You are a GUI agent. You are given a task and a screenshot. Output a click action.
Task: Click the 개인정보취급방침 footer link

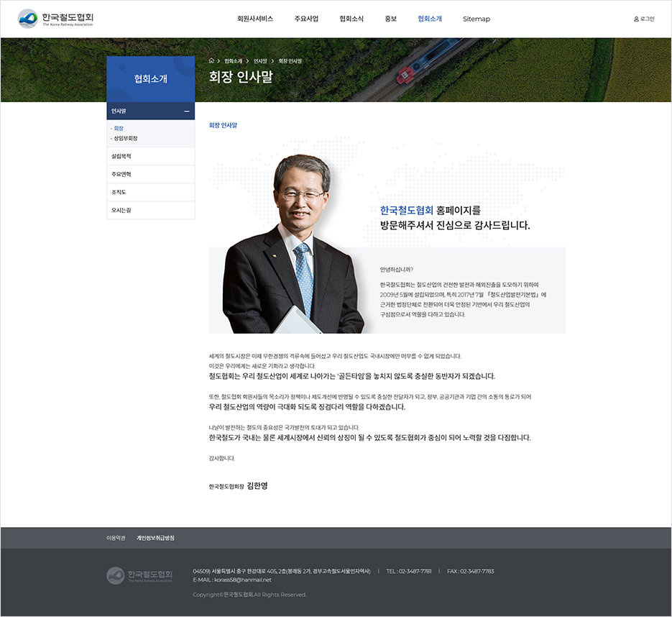[x=155, y=538]
